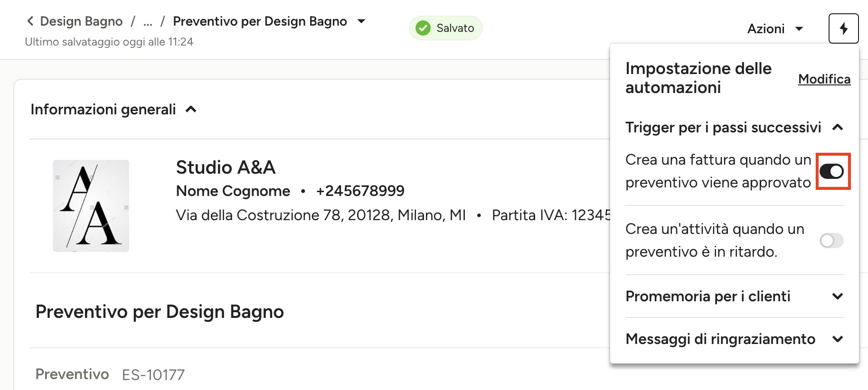The image size is (868, 390).
Task: Click the back arrow beside Design Bagno
Action: 30,21
